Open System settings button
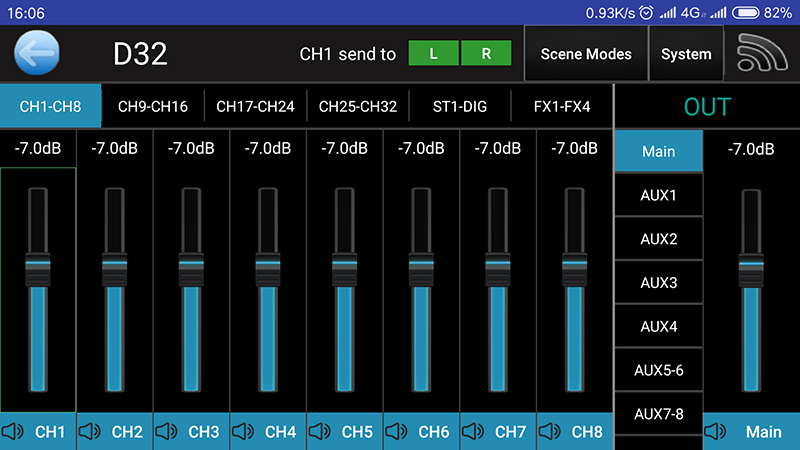Screen dimensions: 800x450 tap(686, 54)
